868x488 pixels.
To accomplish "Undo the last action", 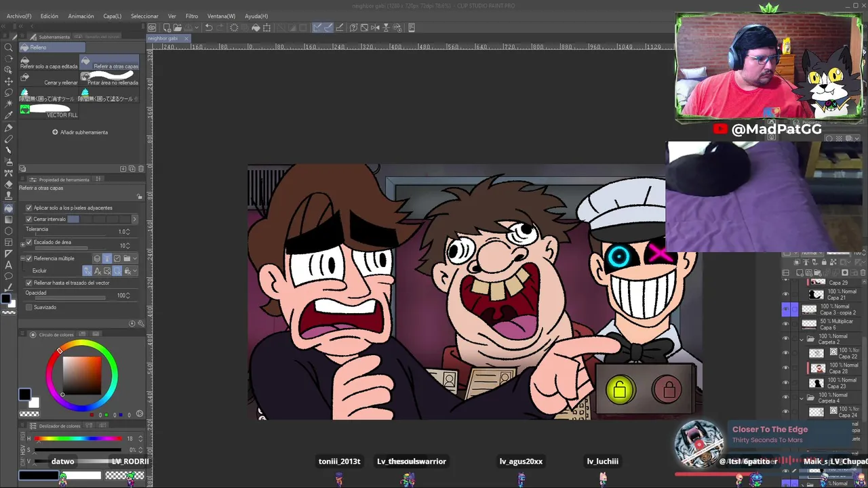I will [209, 28].
